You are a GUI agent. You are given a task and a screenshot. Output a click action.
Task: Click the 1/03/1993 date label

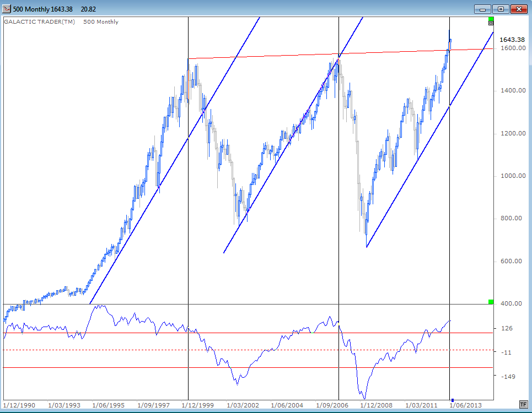(x=64, y=405)
